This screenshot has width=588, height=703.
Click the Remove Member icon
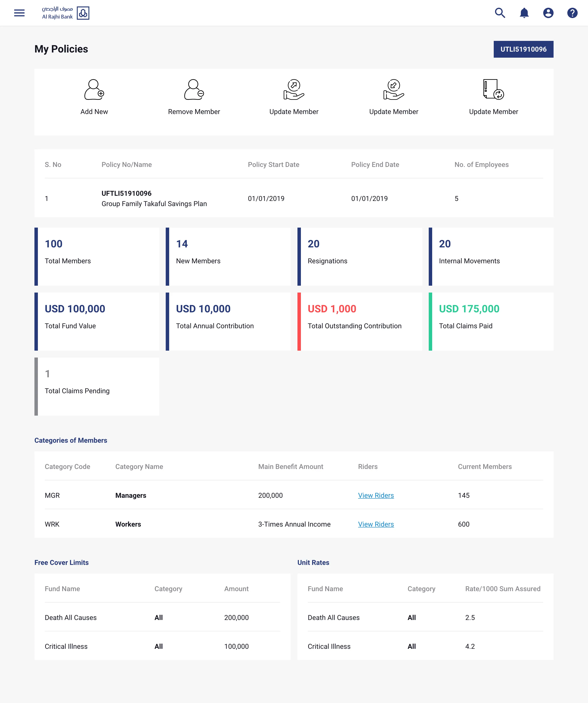click(x=194, y=90)
